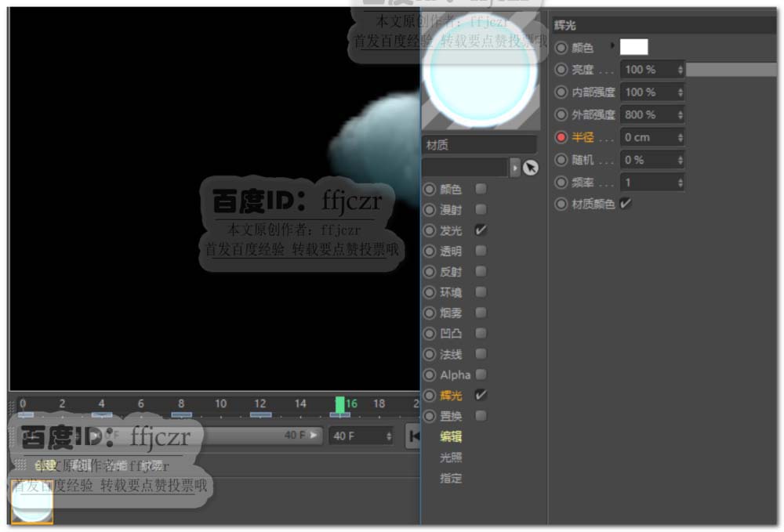The image size is (784, 532).
Task: Enable the 反射 channel checkbox
Action: tap(481, 271)
